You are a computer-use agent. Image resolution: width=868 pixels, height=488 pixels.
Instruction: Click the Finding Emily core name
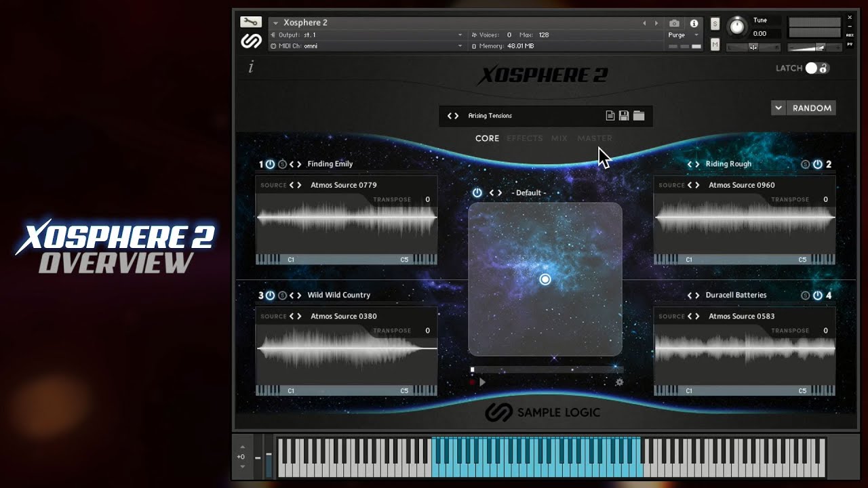330,164
